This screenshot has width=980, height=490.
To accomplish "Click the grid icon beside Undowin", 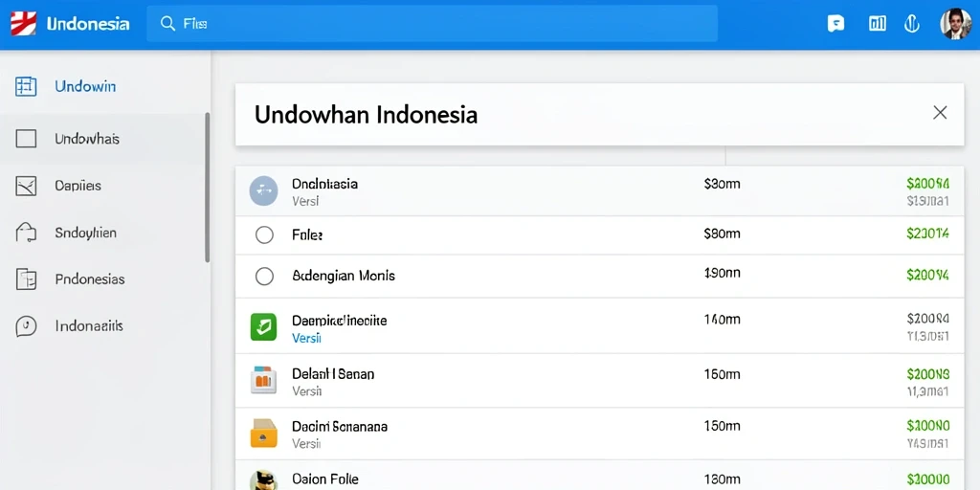I will coord(26,86).
